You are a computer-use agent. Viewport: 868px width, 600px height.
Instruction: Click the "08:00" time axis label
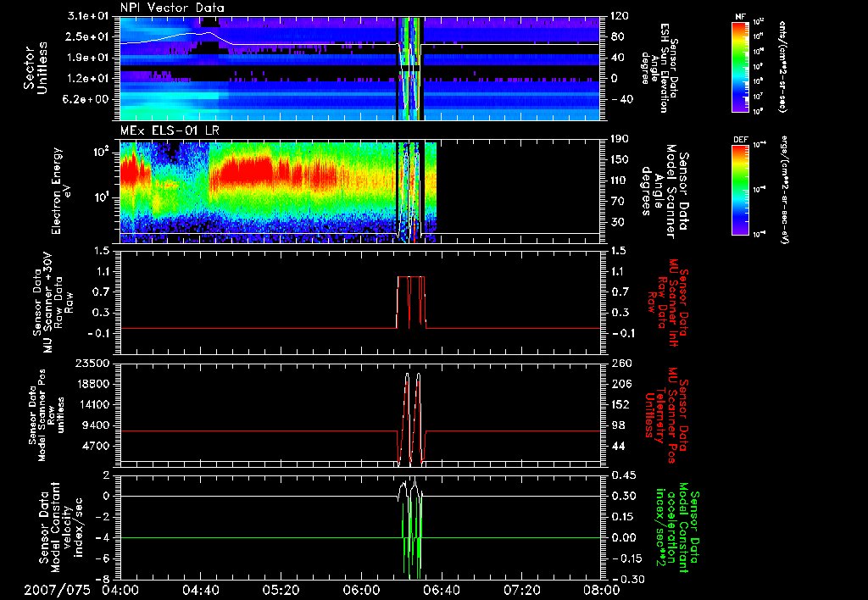click(x=602, y=590)
